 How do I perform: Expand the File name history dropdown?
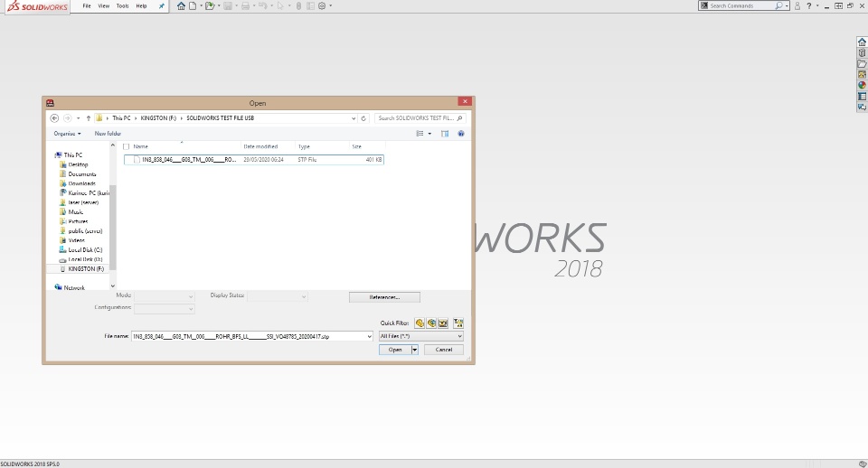coord(369,336)
